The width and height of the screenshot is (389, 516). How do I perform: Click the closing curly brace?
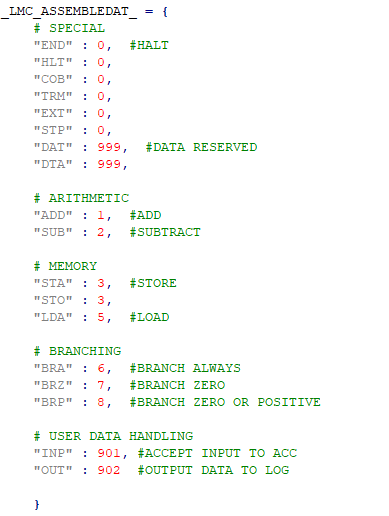37,504
